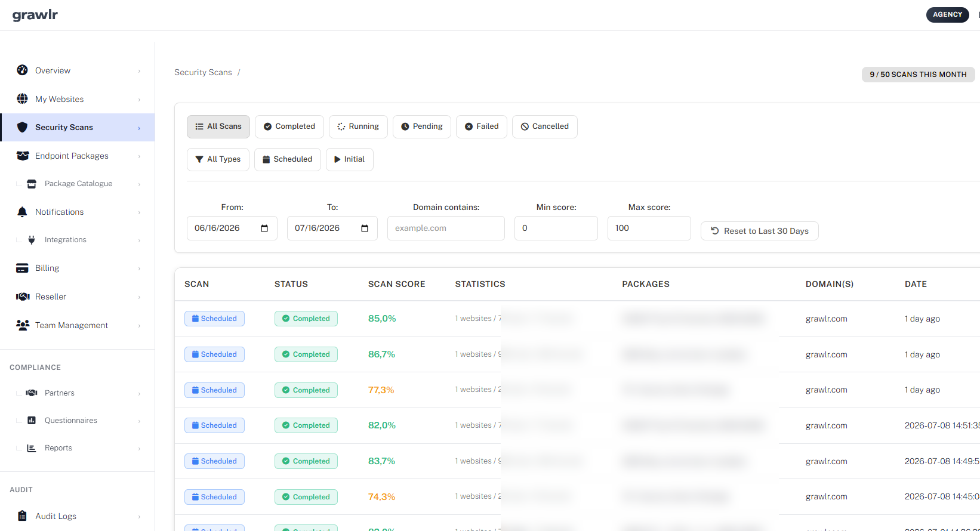
Task: Open Integrations in sidebar
Action: tap(66, 240)
